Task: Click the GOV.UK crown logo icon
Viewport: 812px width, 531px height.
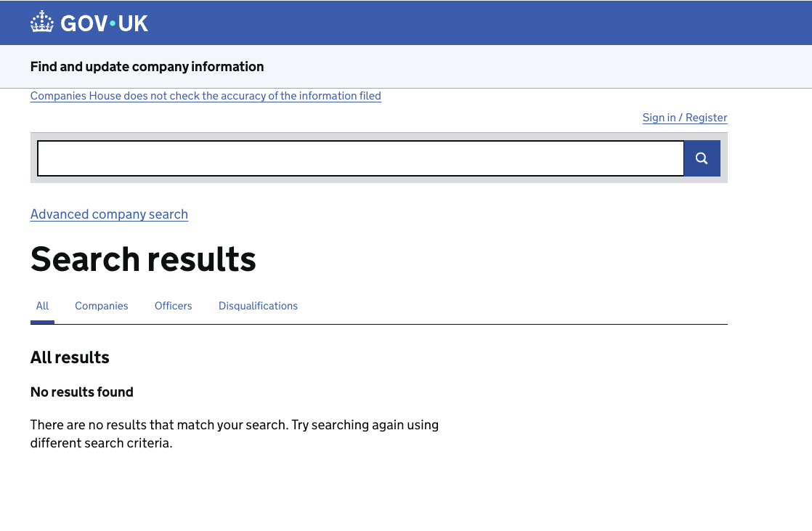Action: pos(42,23)
